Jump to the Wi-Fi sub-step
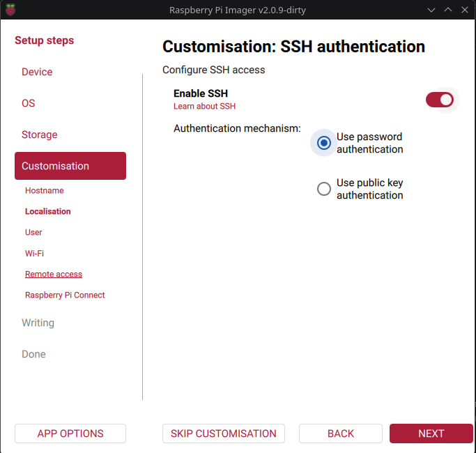Screen dimensions: 476x453 34,253
